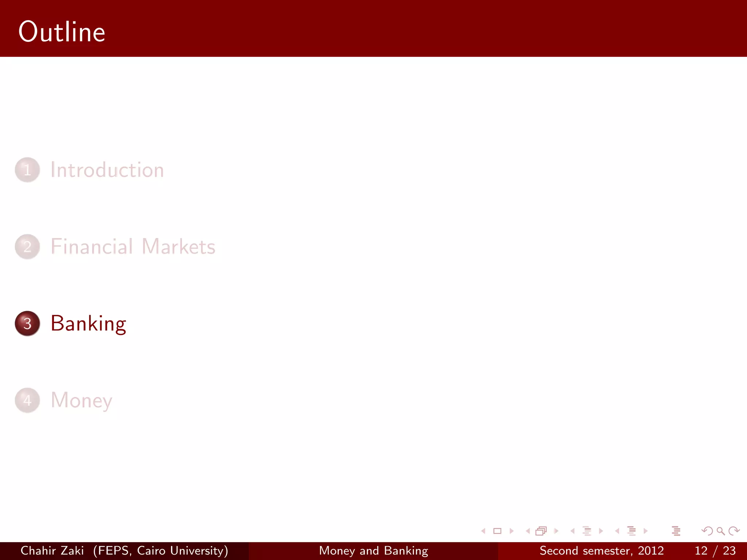Click the dark red ball numbered 3

pyautogui.click(x=27, y=323)
